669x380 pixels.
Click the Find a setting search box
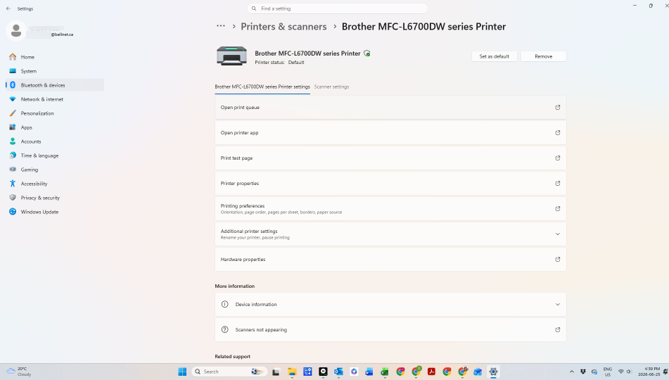click(337, 9)
